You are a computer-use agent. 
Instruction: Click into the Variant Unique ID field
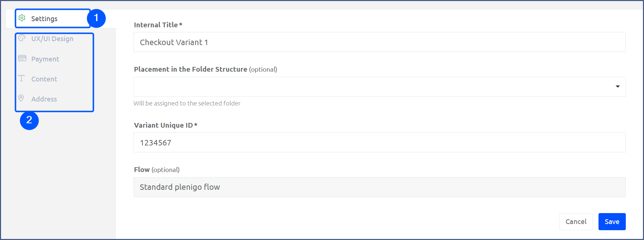(379, 143)
